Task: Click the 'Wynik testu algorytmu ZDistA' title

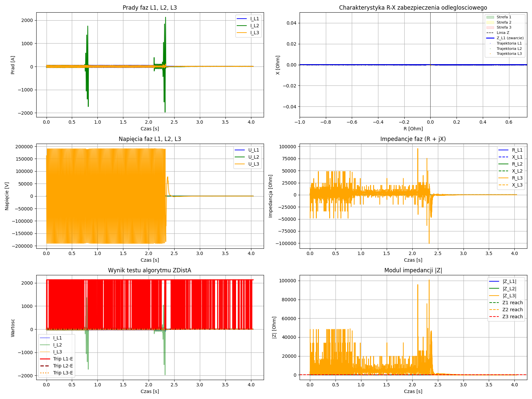Action: (150, 270)
